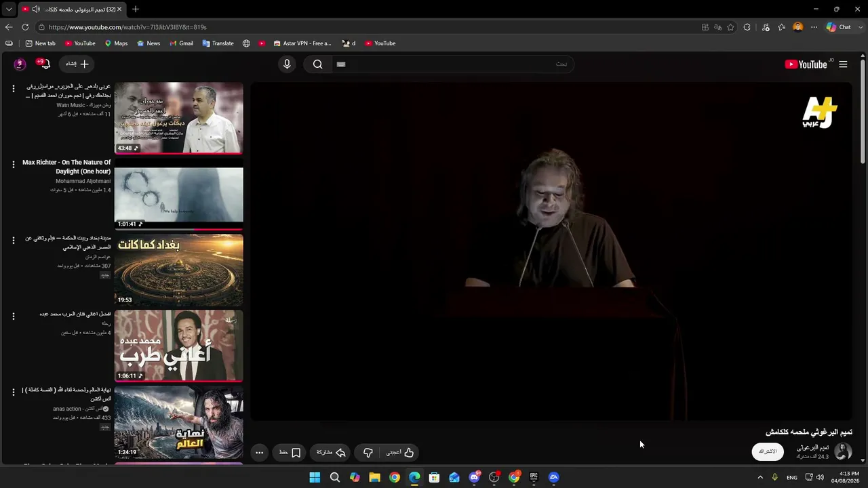Focus the YouTube search box

pos(452,64)
